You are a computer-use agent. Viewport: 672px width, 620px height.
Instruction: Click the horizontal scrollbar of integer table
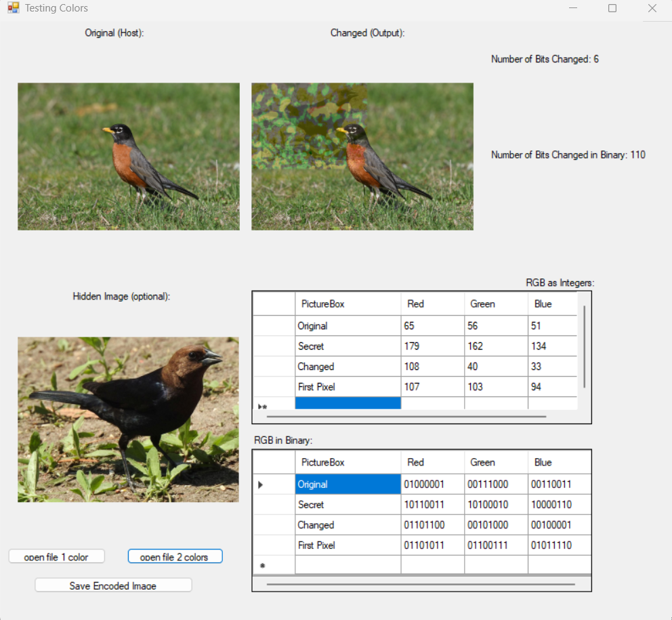pyautogui.click(x=406, y=417)
